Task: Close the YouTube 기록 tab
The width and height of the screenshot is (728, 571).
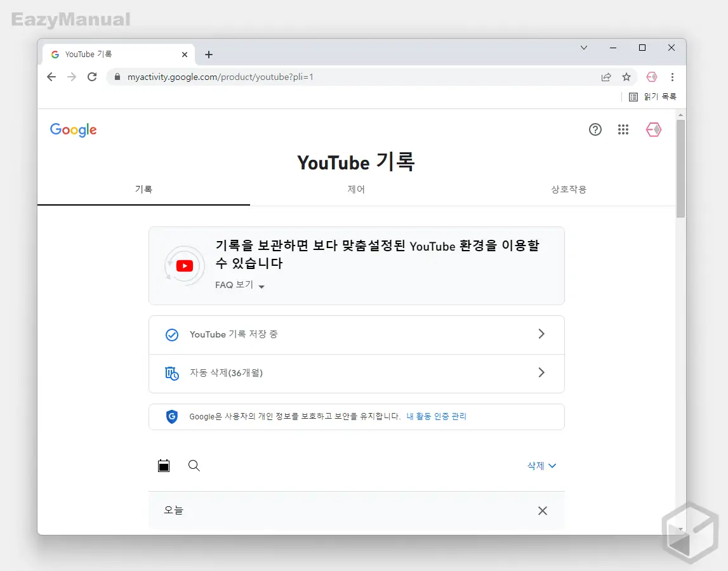Action: point(184,55)
